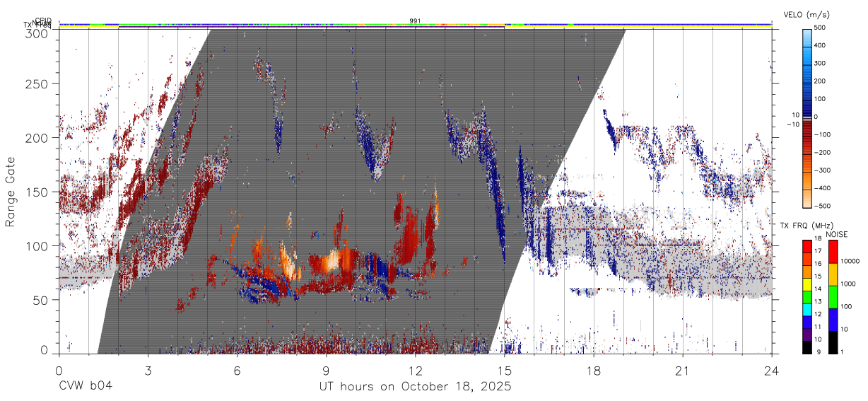The image size is (868, 401).
Task: Click the 'CVW b04' radar beam label
Action: [x=86, y=386]
